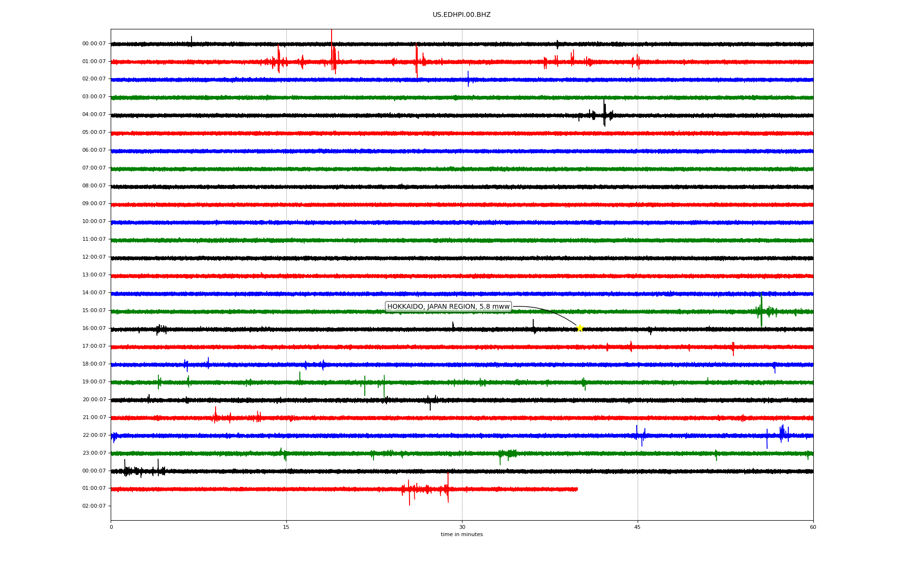Click the 'time in minutes' axis label
The height and width of the screenshot is (578, 924).
pyautogui.click(x=462, y=535)
